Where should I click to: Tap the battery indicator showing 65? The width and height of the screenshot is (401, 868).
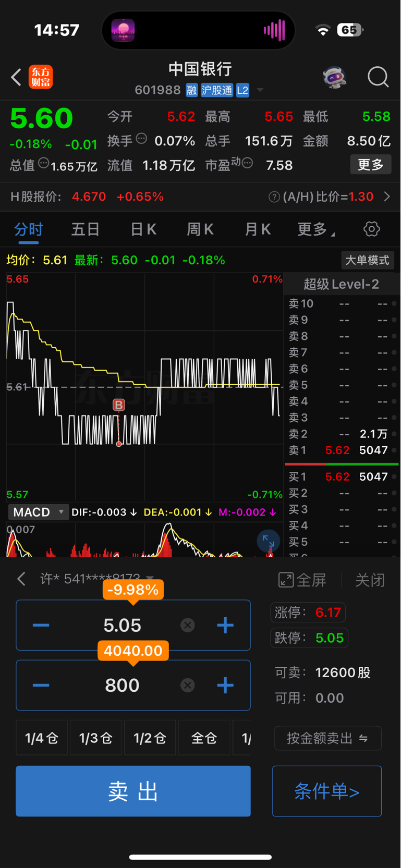(x=350, y=30)
